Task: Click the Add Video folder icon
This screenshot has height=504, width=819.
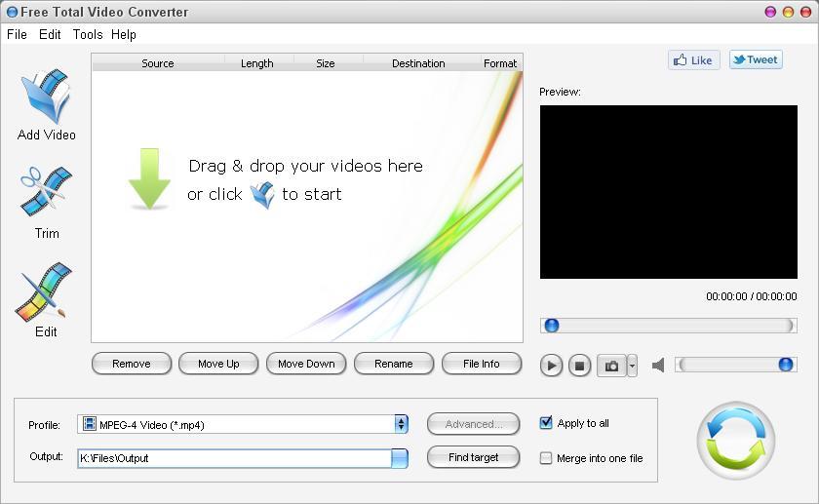Action: coord(46,97)
